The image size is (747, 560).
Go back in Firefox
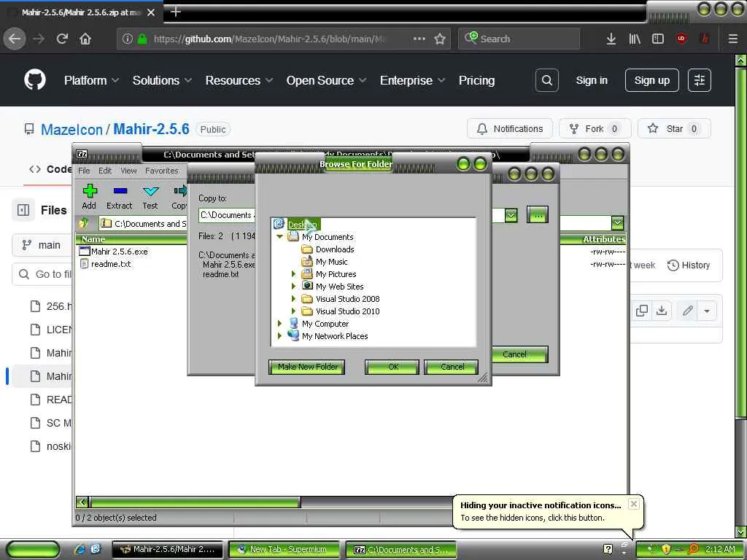point(15,39)
